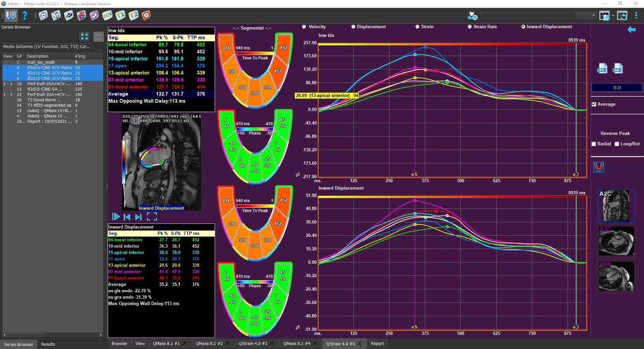The image size is (644, 349).
Task: Launch the T2 mapping app icon
Action: (x=133, y=15)
